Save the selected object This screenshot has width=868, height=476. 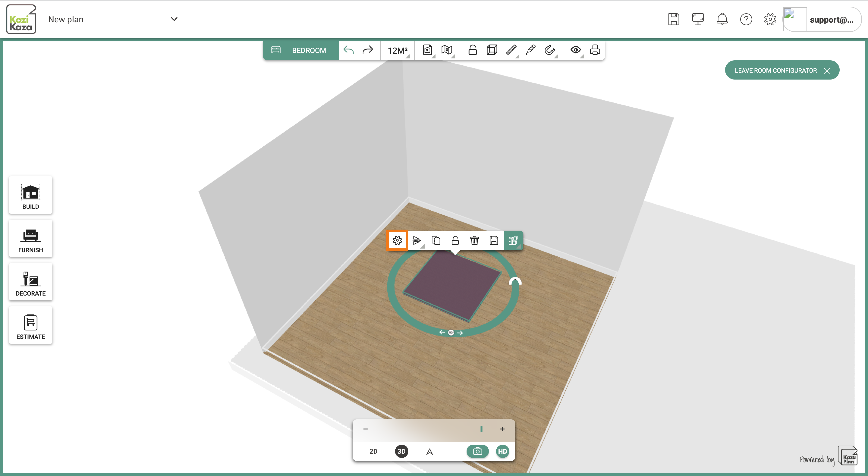point(494,241)
